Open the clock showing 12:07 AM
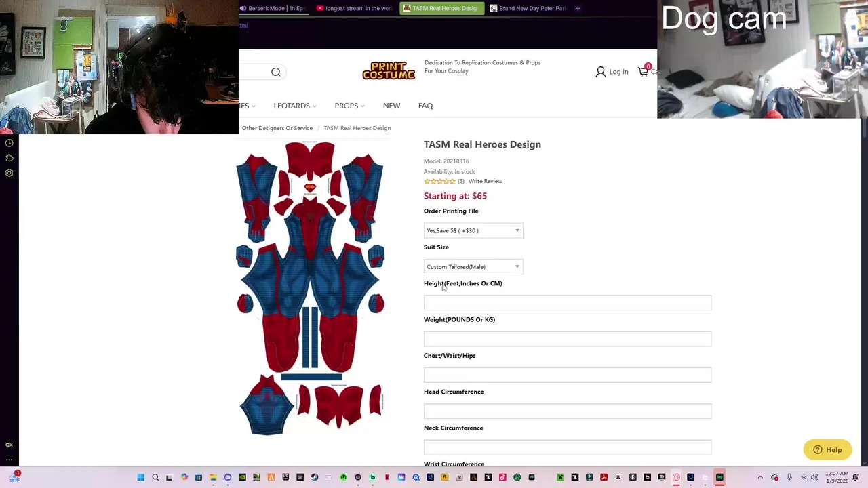This screenshot has height=488, width=868. point(837,477)
